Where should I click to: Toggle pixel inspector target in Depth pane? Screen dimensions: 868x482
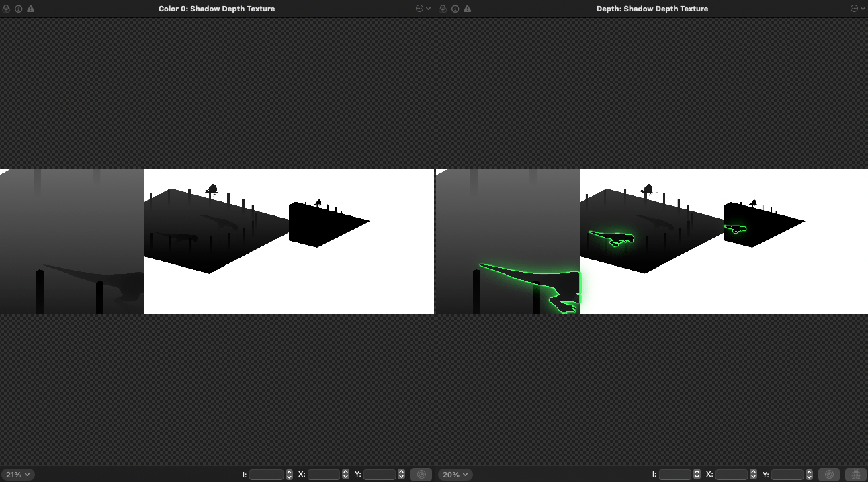(x=829, y=475)
